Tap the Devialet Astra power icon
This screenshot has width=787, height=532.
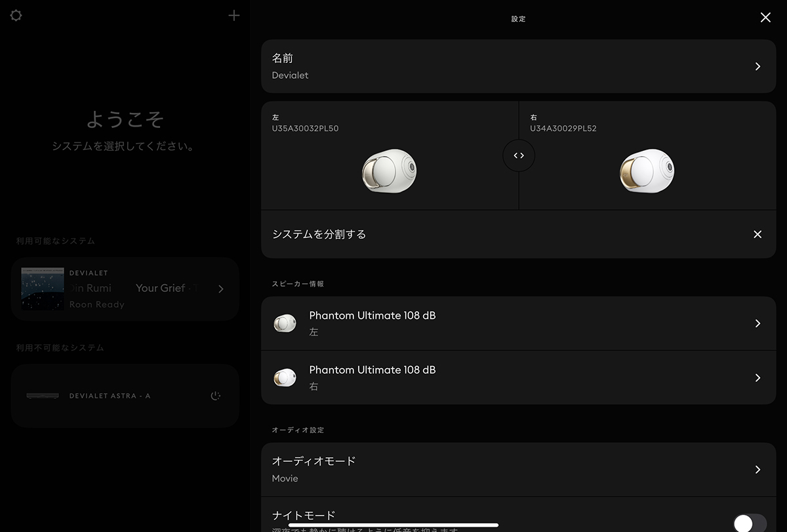point(216,396)
